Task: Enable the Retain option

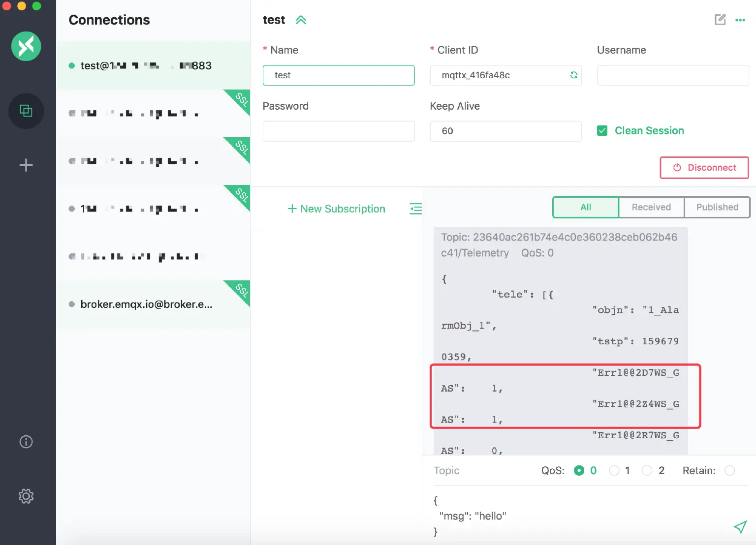Action: click(729, 471)
